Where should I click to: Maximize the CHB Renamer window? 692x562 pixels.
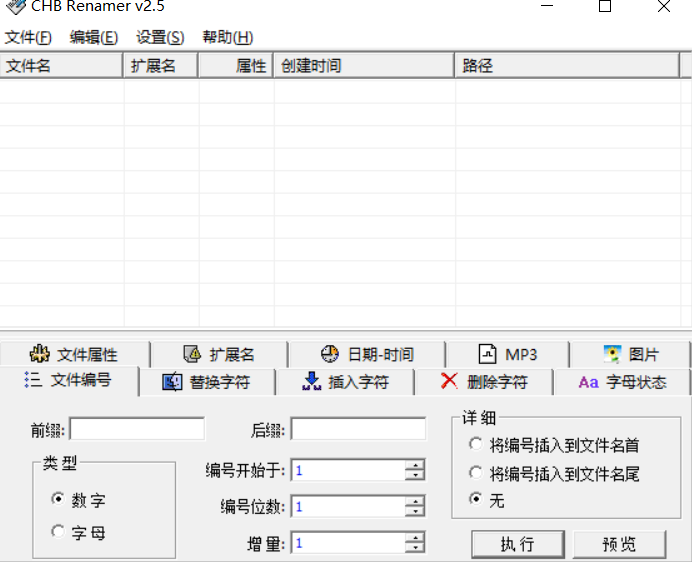[605, 6]
